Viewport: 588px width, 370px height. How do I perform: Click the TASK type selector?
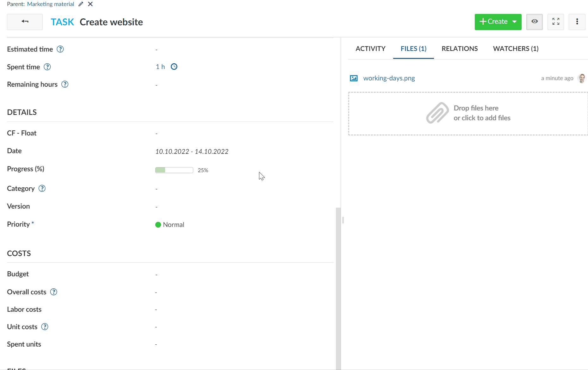tap(62, 22)
